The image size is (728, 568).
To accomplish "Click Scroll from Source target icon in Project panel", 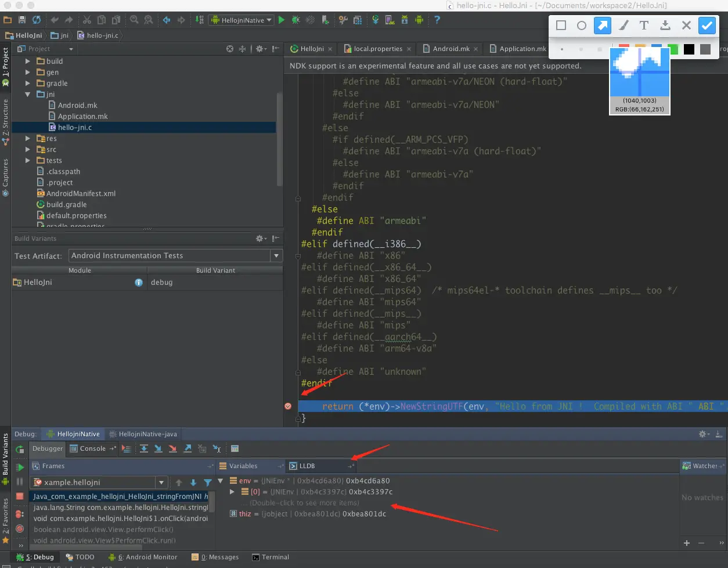I will click(x=230, y=49).
